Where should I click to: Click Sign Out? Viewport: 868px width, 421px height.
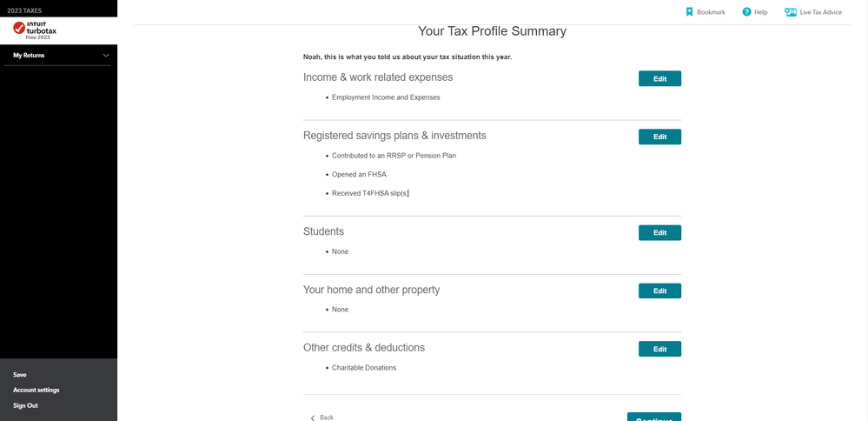(x=25, y=405)
